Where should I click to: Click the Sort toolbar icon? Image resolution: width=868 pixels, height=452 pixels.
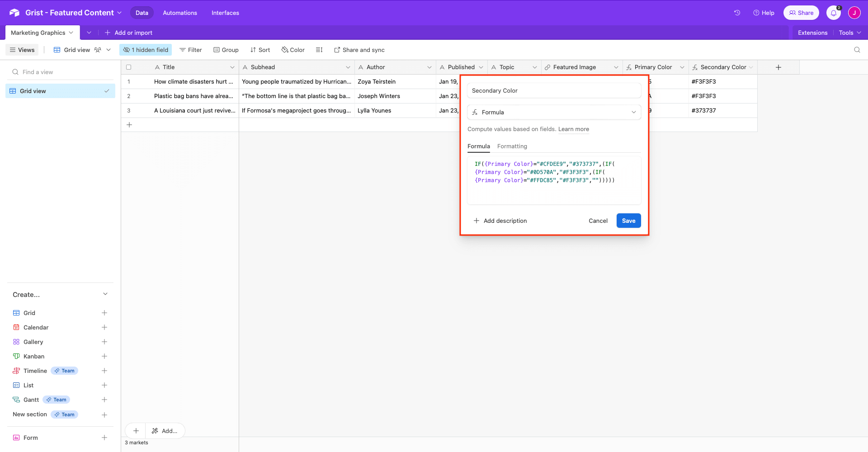pyautogui.click(x=260, y=50)
